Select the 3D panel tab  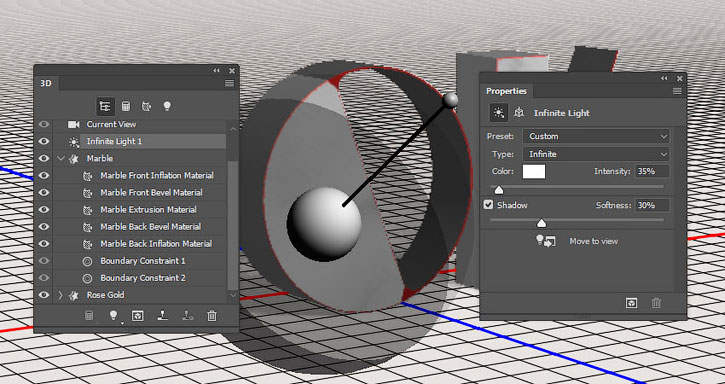coord(46,83)
